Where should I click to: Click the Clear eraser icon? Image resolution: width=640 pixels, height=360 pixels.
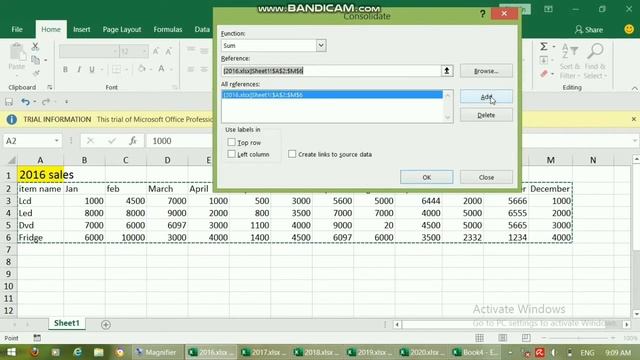click(544, 74)
